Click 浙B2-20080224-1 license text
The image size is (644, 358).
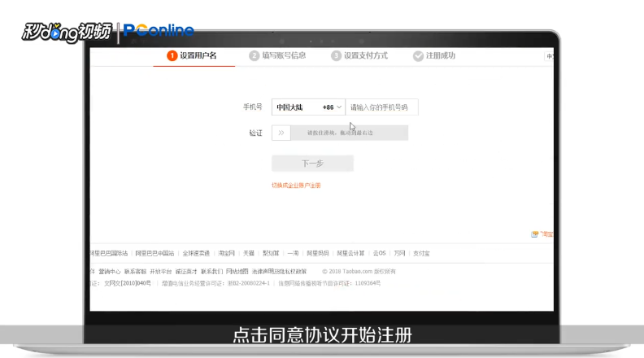click(x=249, y=284)
